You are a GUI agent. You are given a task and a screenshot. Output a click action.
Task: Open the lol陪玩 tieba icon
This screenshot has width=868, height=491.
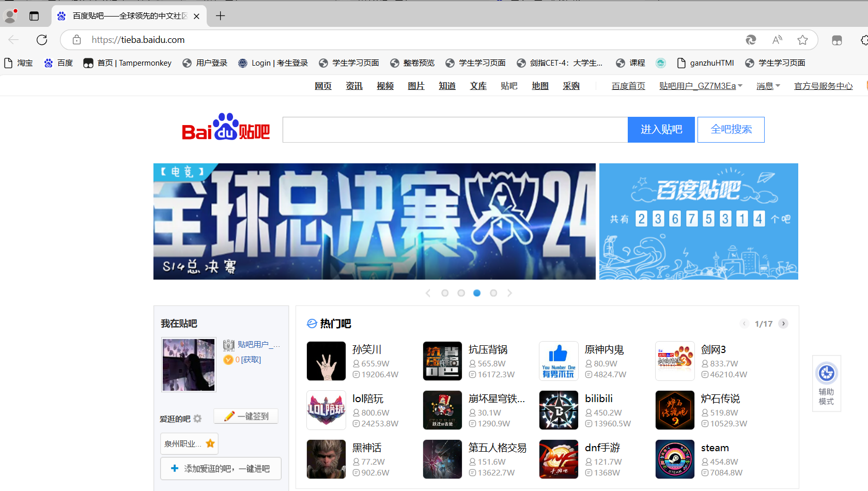point(326,410)
